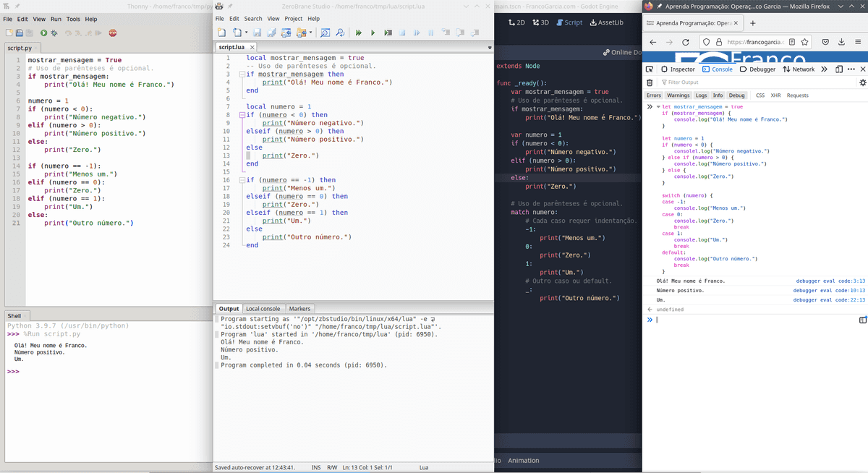Open Firefox console settings gear

coord(862,82)
